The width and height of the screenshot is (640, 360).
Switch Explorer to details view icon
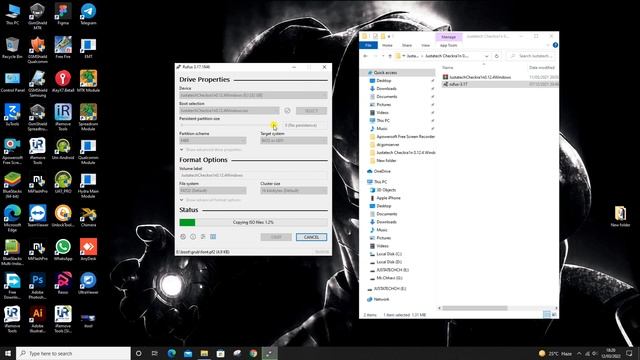[547, 315]
